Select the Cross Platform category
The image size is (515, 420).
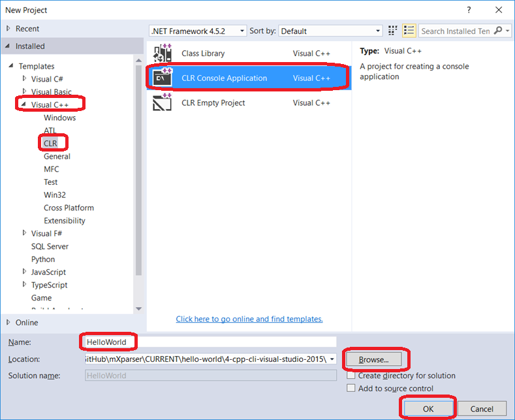point(69,208)
